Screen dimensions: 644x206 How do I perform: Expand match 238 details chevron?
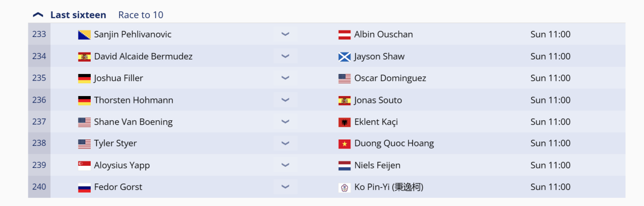click(286, 143)
